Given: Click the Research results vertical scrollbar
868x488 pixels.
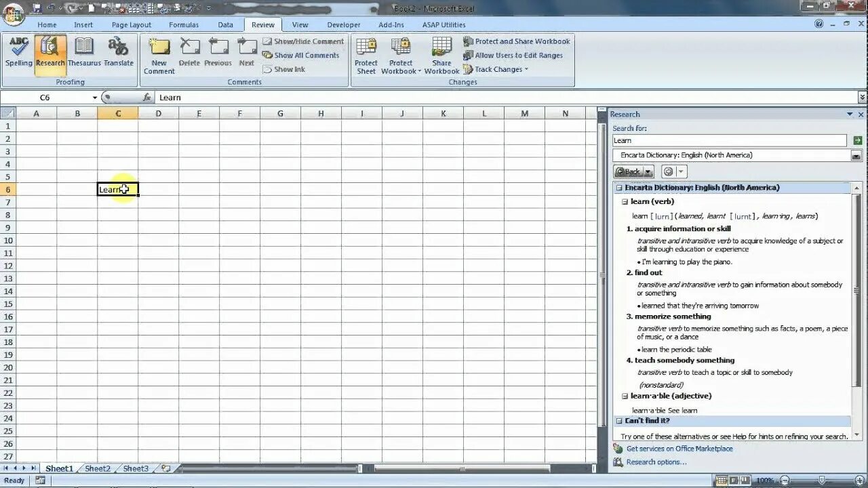Looking at the screenshot, I should click(857, 310).
